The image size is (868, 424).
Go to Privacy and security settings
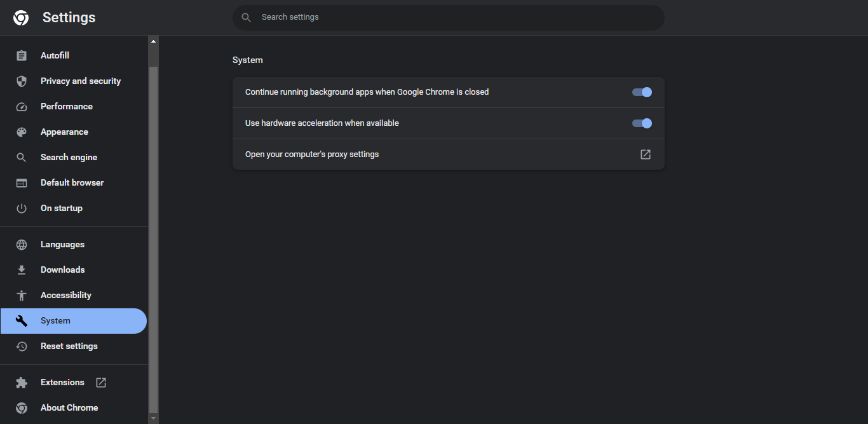point(74,81)
